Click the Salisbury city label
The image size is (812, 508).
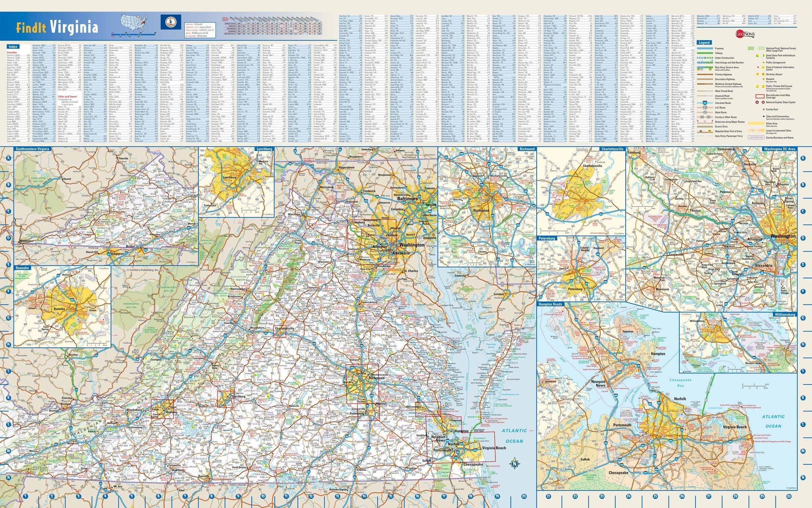coord(499,294)
